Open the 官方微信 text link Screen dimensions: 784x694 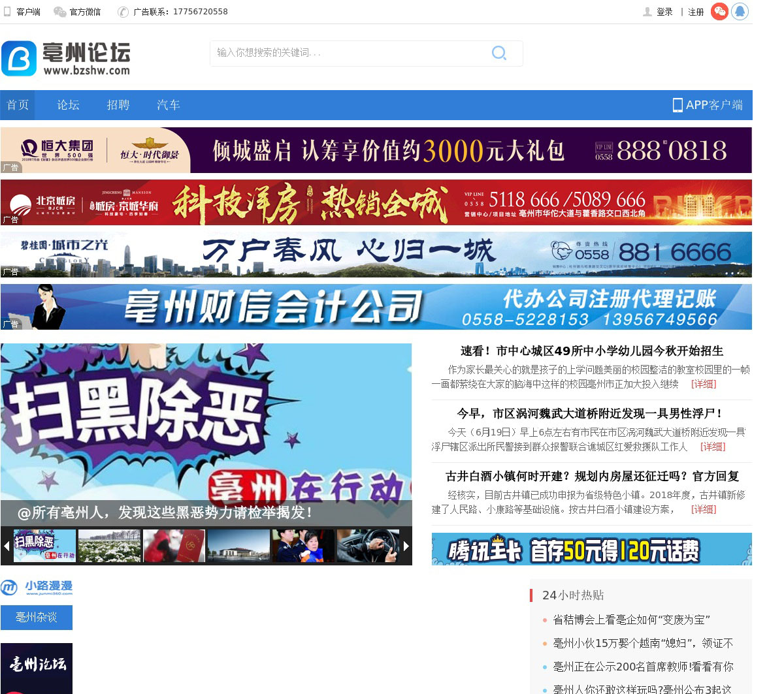point(85,12)
